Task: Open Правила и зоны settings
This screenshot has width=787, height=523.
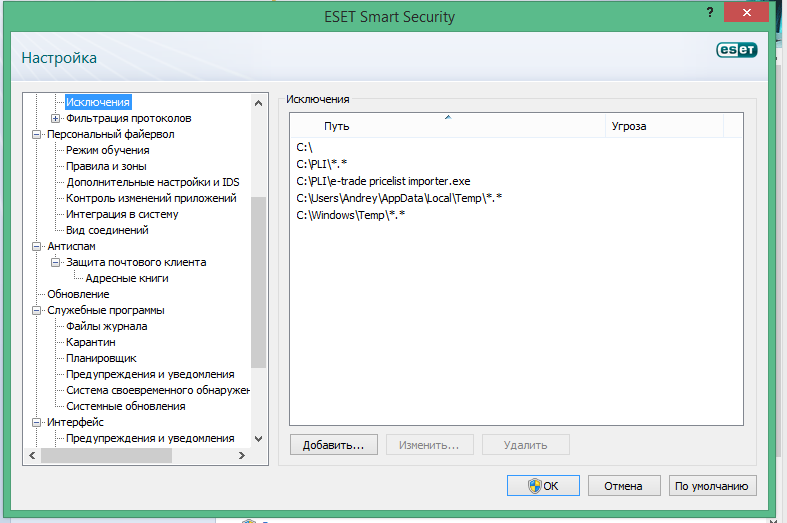Action: click(x=106, y=167)
